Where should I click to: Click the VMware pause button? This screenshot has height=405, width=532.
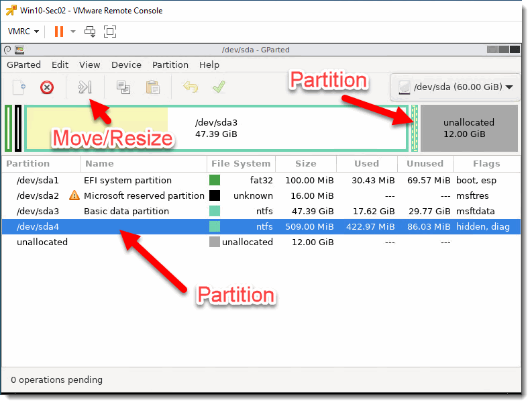[x=59, y=31]
